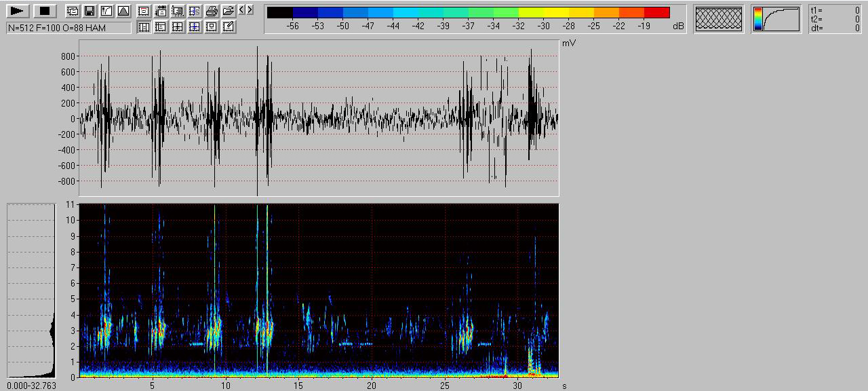Screen dimensions: 868x391
Task: Click the crosshatch pattern box
Action: pos(719,19)
